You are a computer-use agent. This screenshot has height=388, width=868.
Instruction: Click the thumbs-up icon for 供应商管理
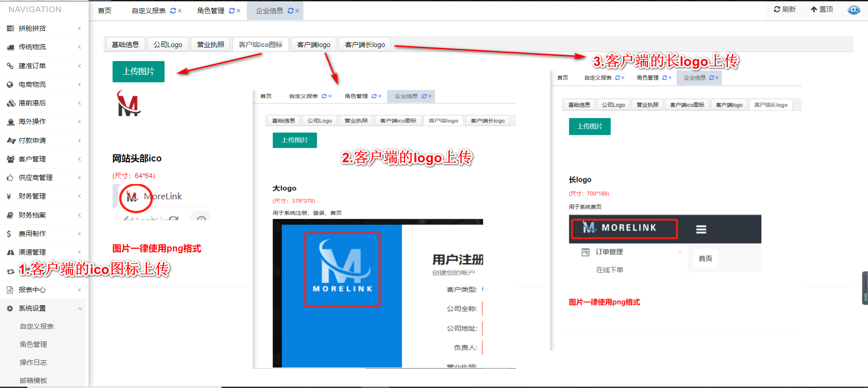10,178
